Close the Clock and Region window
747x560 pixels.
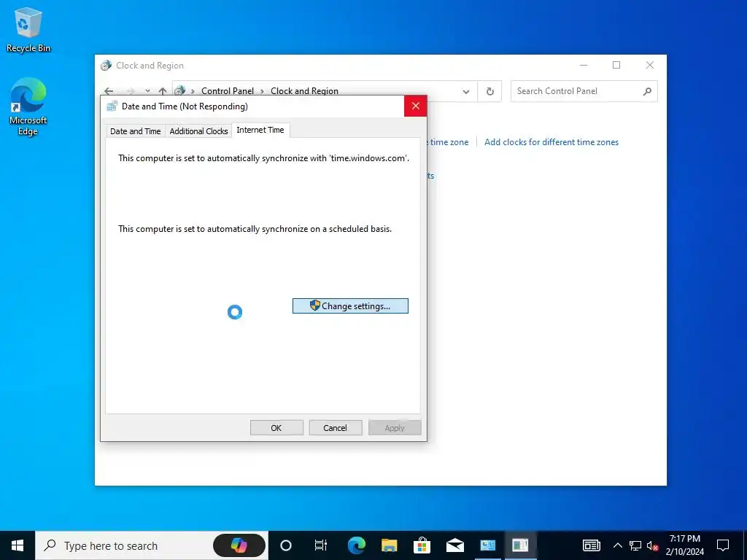coord(650,65)
